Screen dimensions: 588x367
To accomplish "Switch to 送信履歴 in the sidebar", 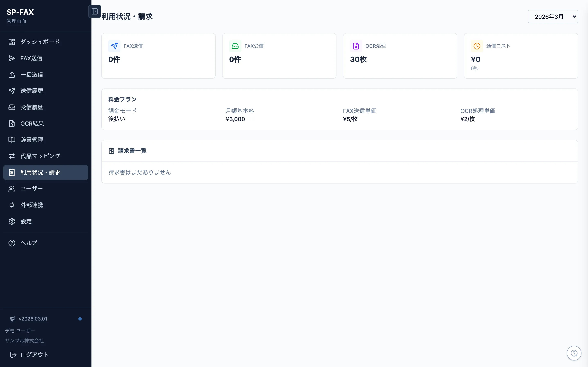I will pos(12,91).
